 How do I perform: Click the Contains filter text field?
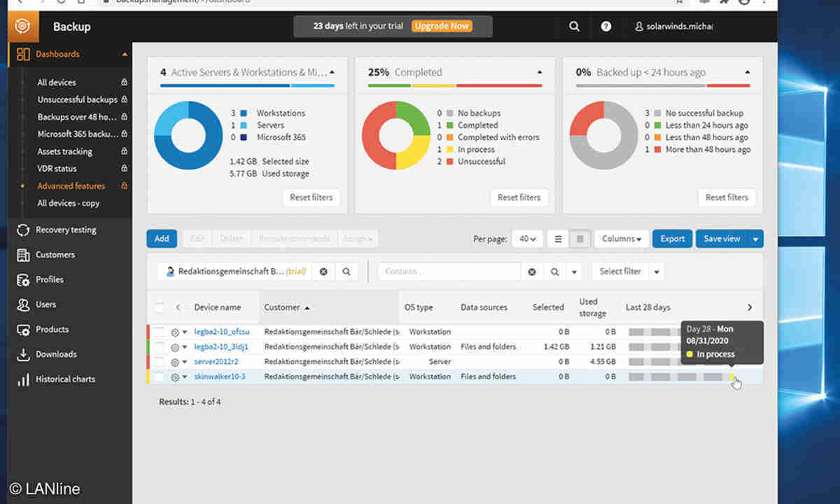pos(449,272)
